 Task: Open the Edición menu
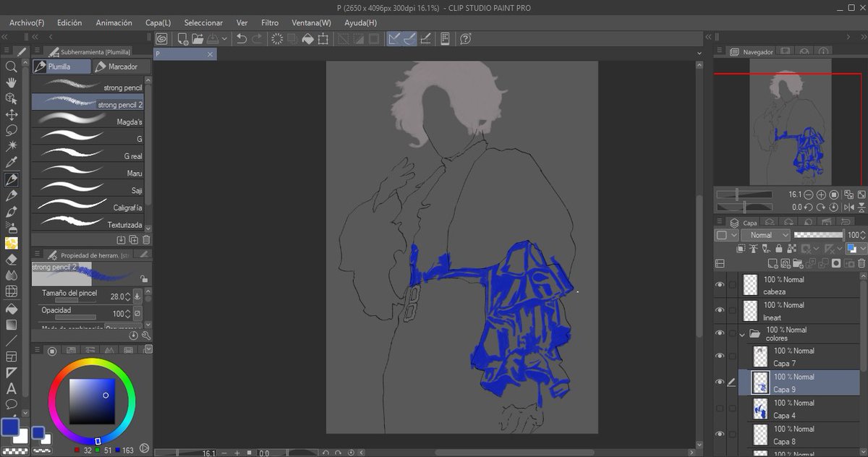point(69,22)
